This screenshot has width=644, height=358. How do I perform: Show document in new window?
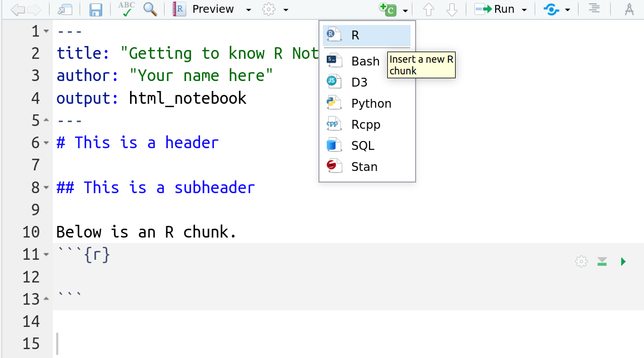click(64, 9)
